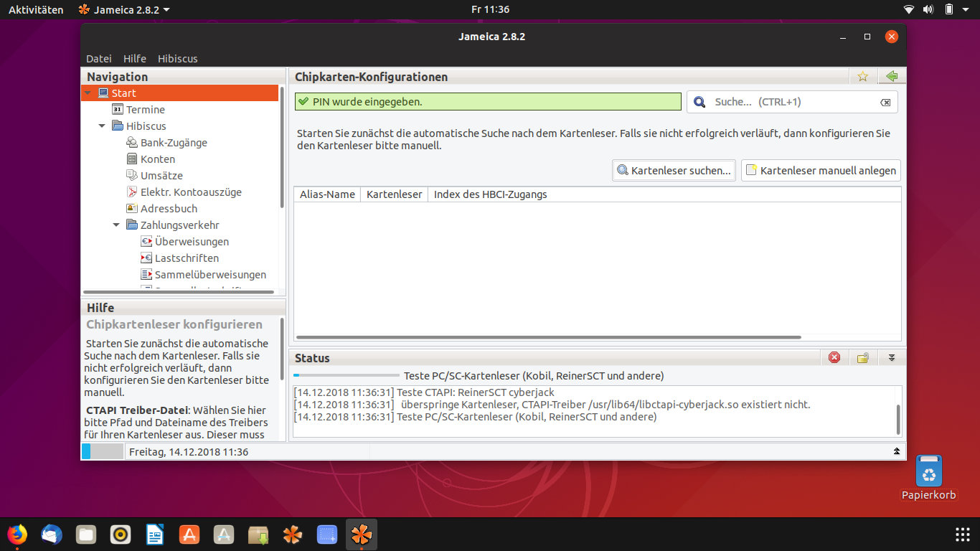Click the Konten icon in the navigation
The image size is (980, 551).
132,159
